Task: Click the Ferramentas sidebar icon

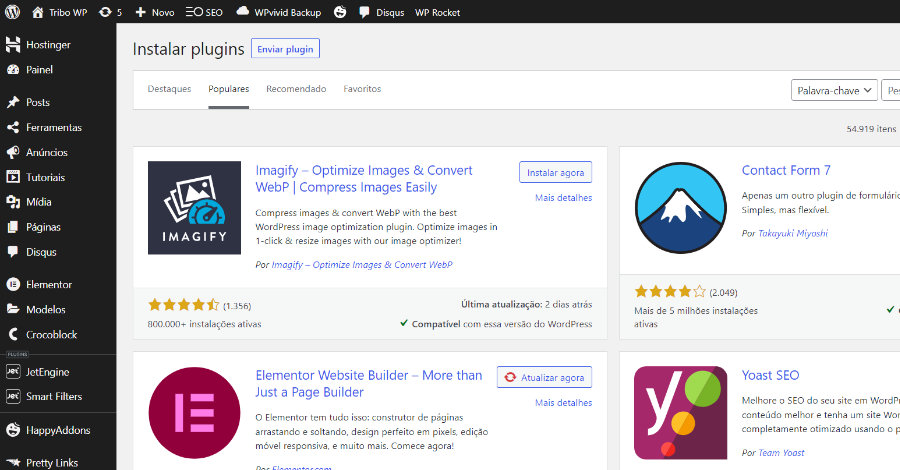Action: pos(13,127)
